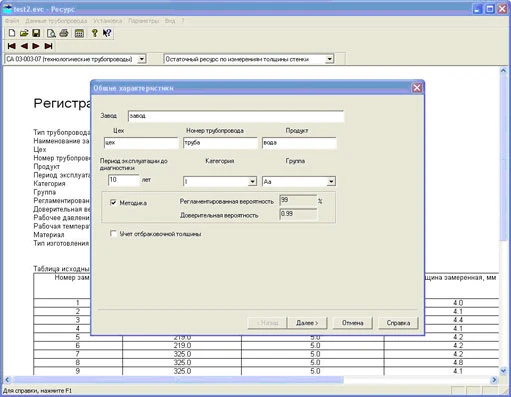
Task: Open the Параметры menu
Action: pyautogui.click(x=143, y=21)
